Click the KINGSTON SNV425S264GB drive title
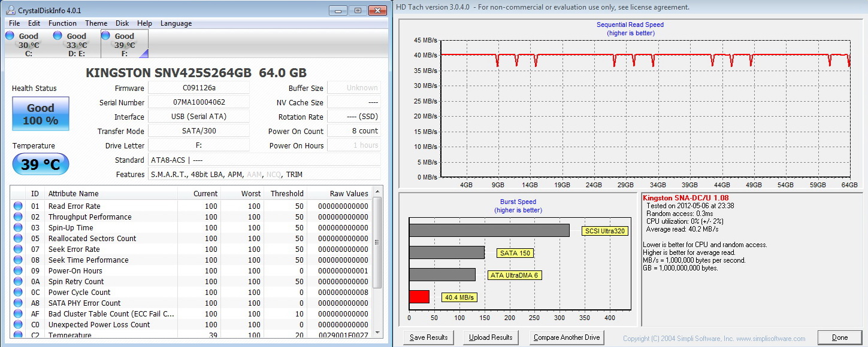This screenshot has height=347, width=868. pos(196,73)
